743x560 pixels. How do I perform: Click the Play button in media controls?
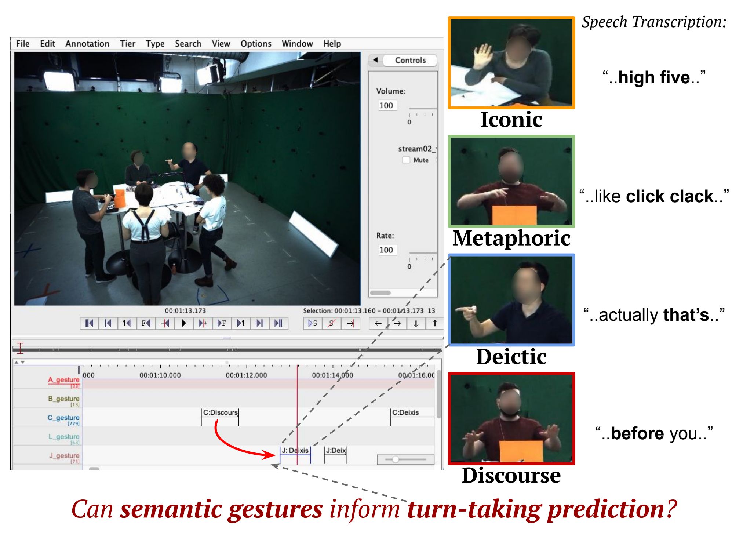(x=184, y=323)
